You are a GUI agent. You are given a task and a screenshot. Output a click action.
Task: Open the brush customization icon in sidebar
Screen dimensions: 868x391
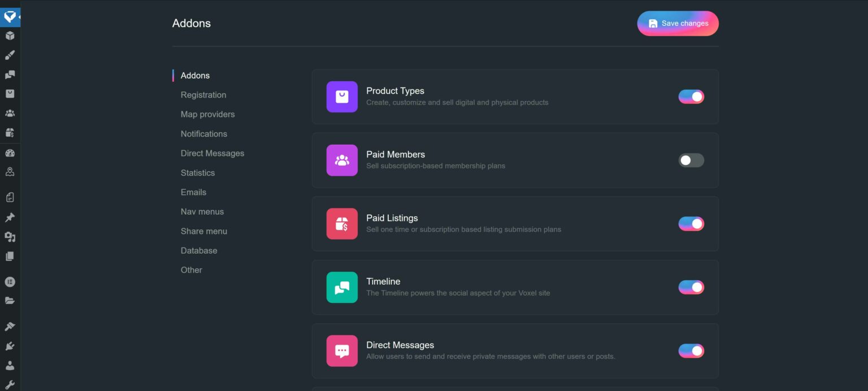(10, 55)
